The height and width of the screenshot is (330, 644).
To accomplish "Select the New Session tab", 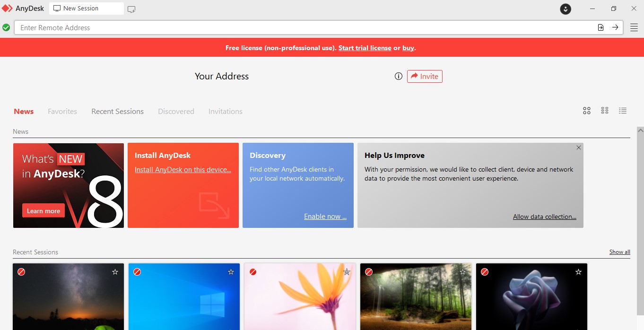I will 87,9.
